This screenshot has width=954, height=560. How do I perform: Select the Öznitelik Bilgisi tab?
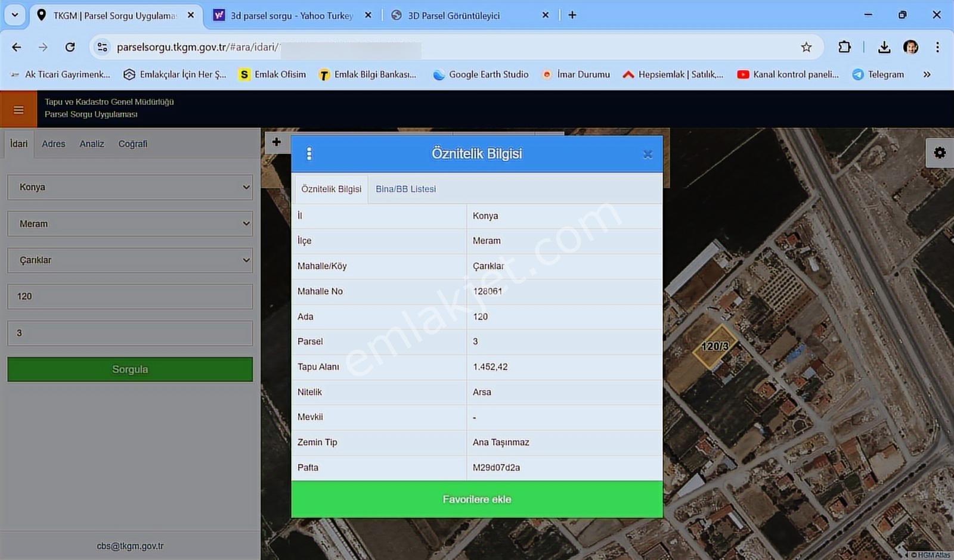point(331,189)
